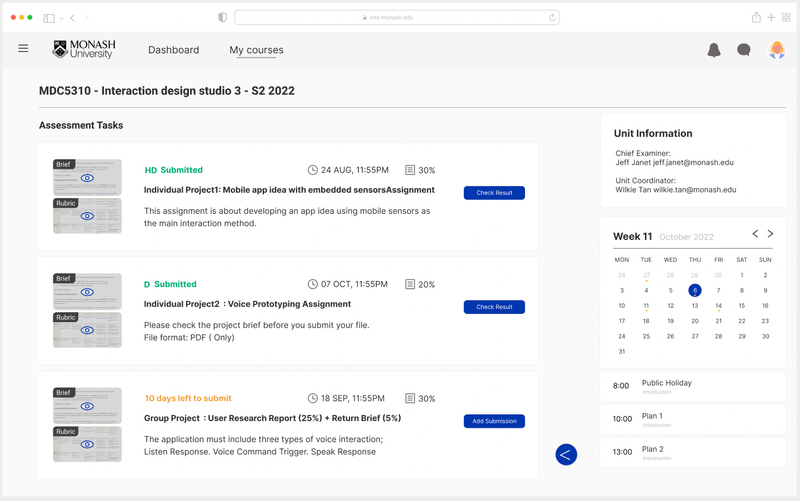Screen dimensions: 800x501
Task: Open the 8:00 Public Holiday event
Action: [693, 386]
